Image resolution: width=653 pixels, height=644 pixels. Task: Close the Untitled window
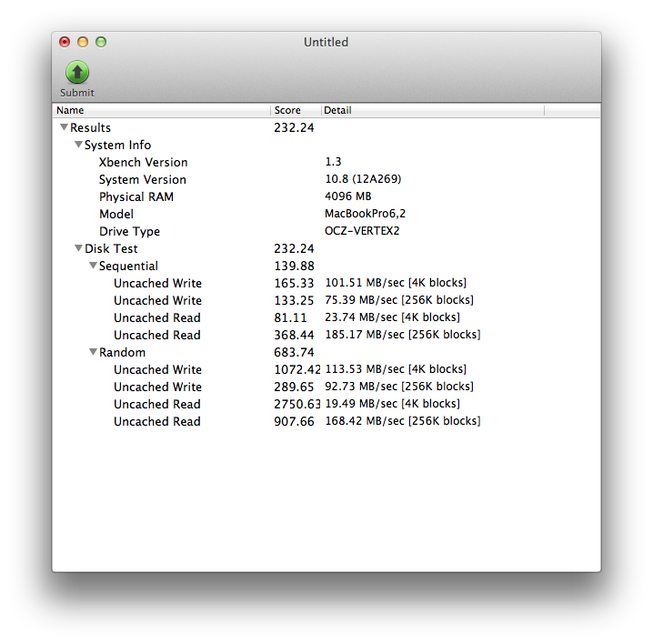[x=65, y=42]
